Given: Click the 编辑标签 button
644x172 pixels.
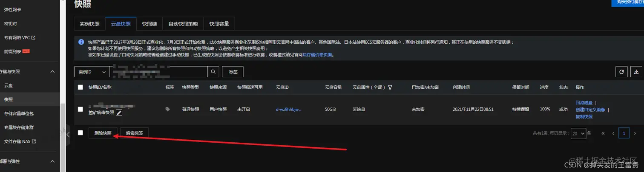Looking at the screenshot, I should 135,133.
